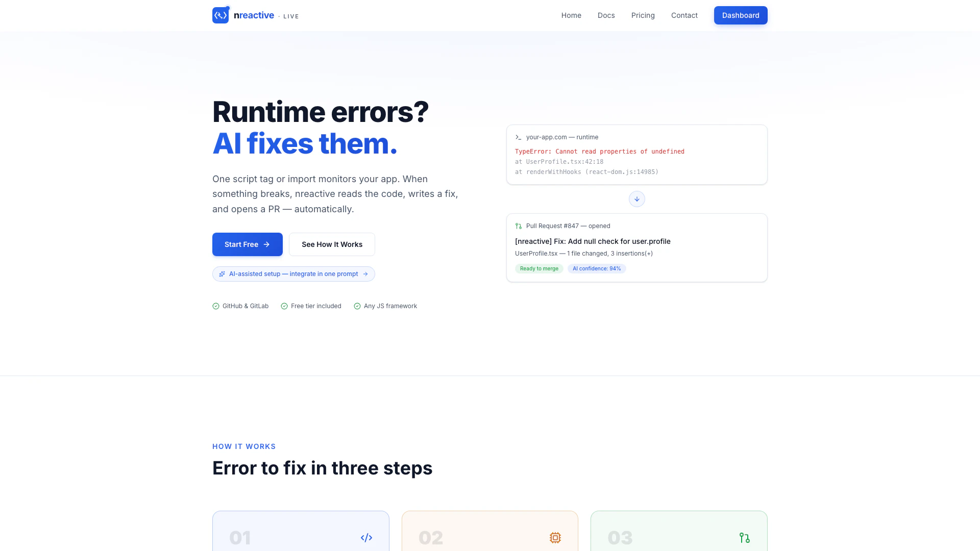
Task: Click the down arrow circle between cards
Action: [x=636, y=199]
